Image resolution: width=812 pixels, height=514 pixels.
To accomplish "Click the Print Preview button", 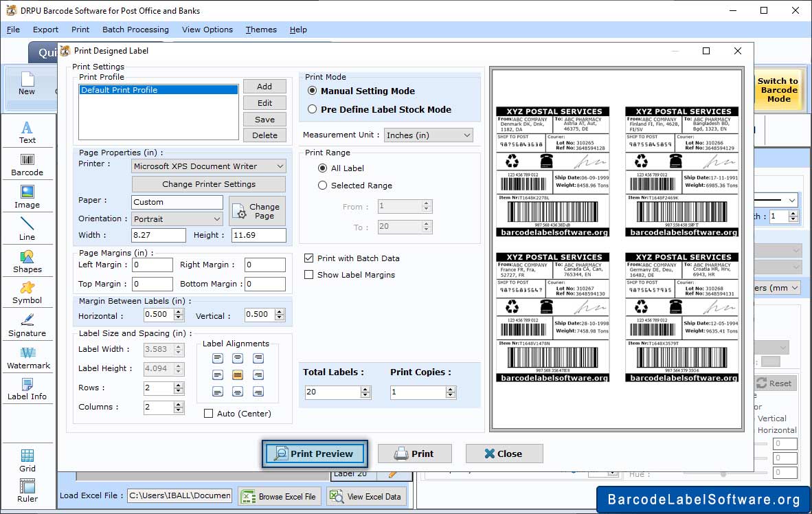I will 315,454.
